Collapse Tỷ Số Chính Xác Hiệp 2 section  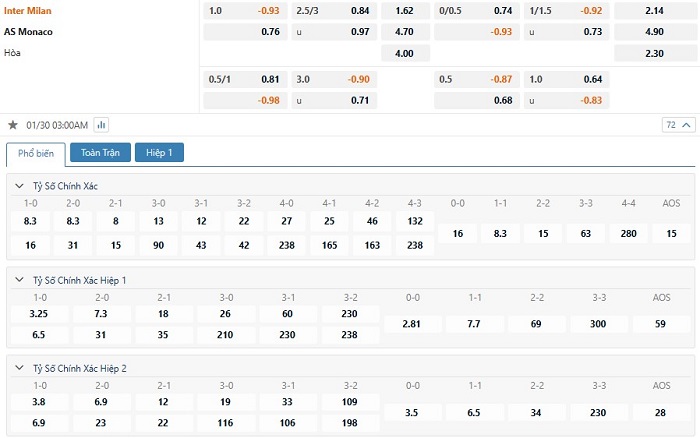(19, 368)
